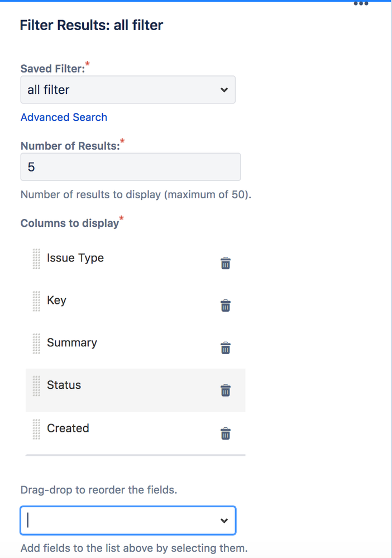392x558 pixels.
Task: Click the Saved Filter chevron arrow
Action: coord(224,89)
